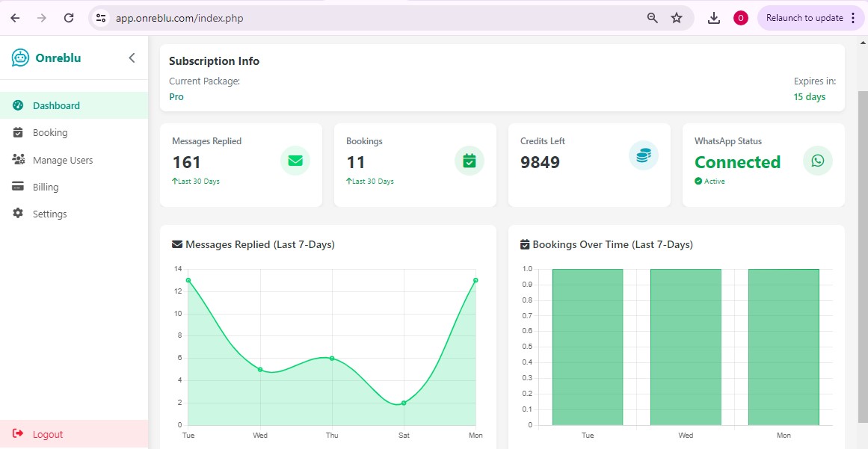
Task: Click the WhatsApp icon on the status card
Action: click(817, 161)
